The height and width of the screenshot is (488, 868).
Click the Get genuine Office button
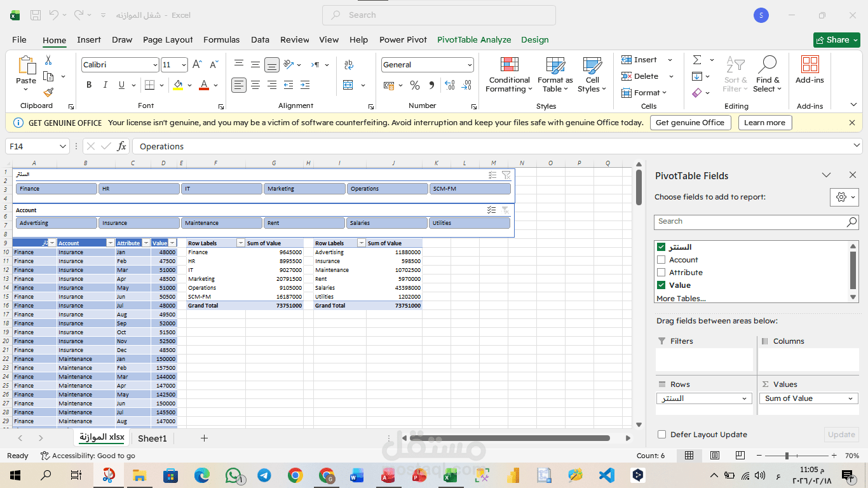[x=690, y=122]
